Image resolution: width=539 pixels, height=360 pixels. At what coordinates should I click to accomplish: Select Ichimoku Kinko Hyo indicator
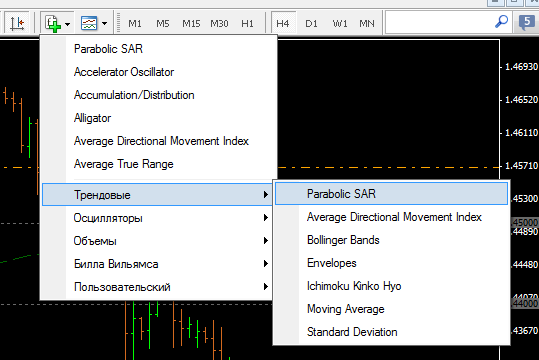coord(392,286)
